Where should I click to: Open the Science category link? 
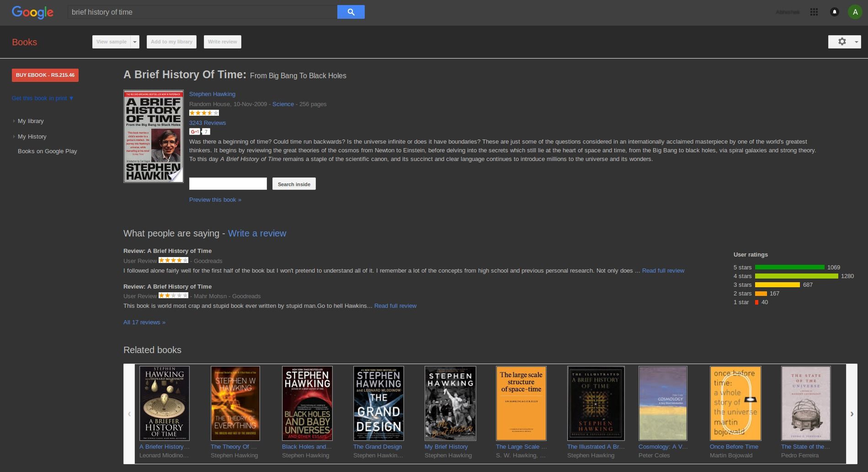[x=283, y=104]
